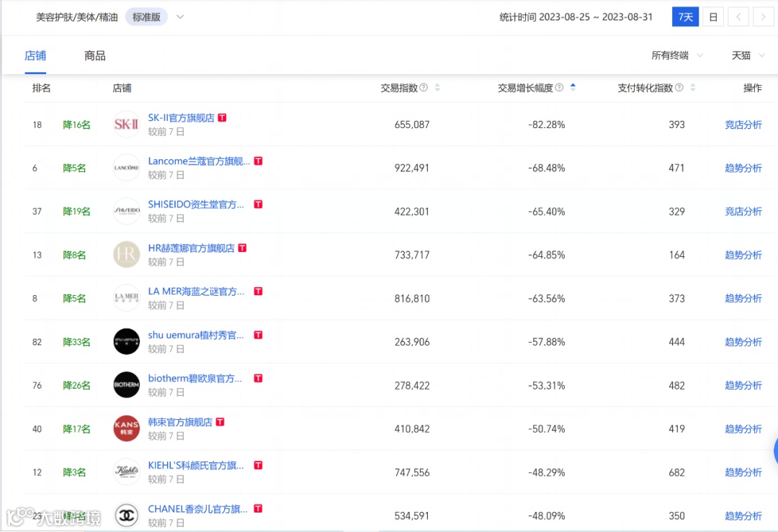Image resolution: width=778 pixels, height=532 pixels.
Task: Open Lancome兰蔻官方旗舰 store link
Action: tap(199, 161)
